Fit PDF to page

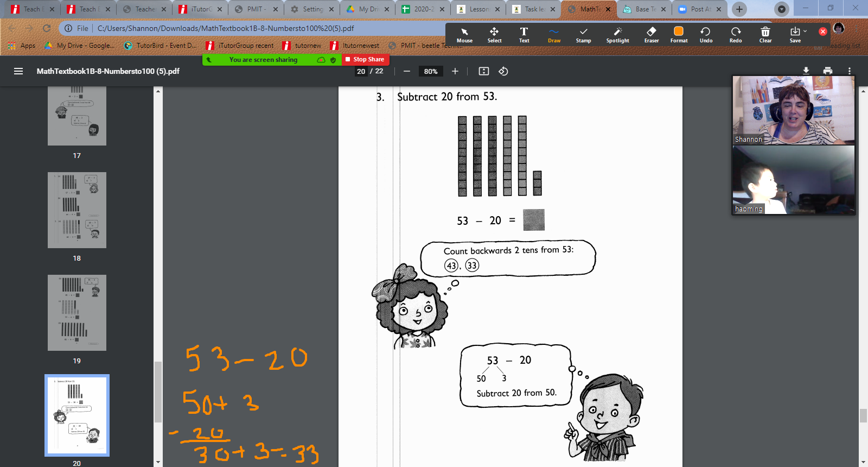(x=484, y=71)
